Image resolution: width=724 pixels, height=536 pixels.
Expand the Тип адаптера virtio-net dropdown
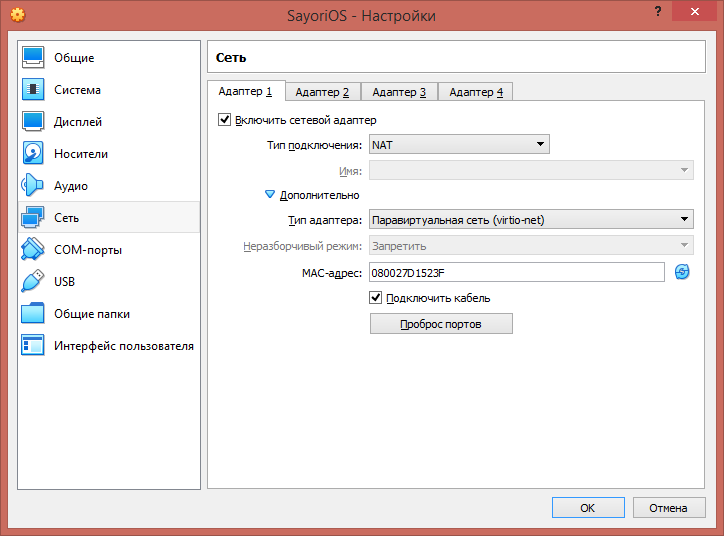click(x=531, y=220)
